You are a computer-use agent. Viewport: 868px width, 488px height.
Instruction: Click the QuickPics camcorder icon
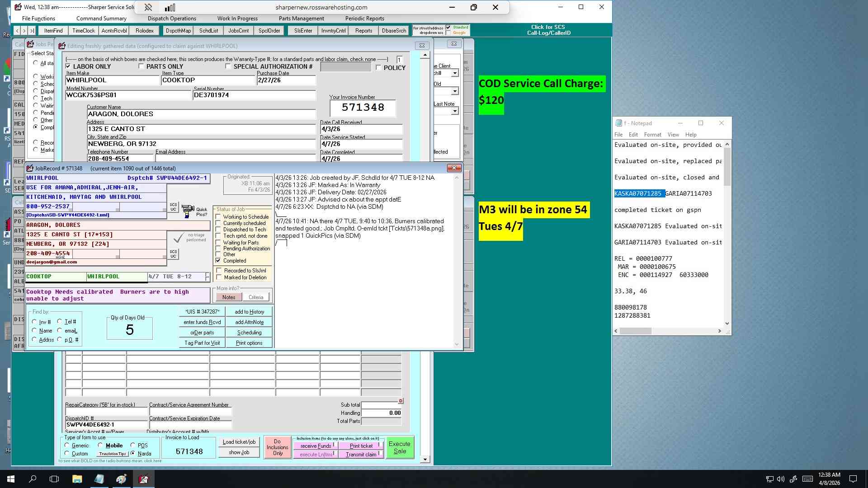tap(188, 211)
